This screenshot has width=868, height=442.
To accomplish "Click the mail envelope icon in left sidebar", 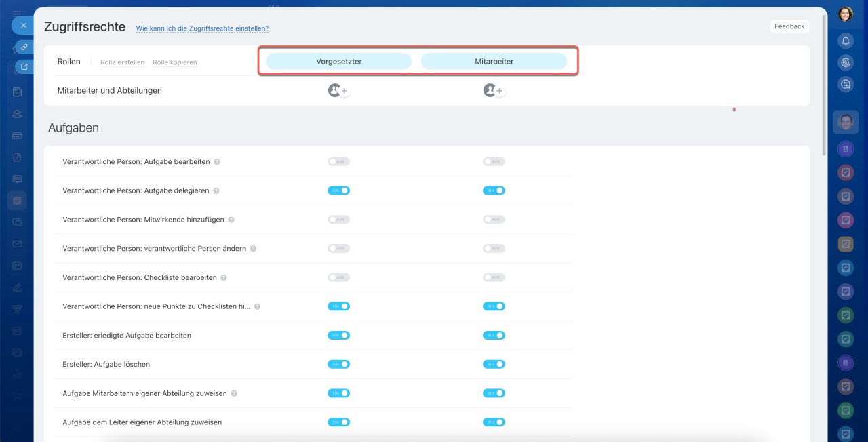I will click(18, 244).
